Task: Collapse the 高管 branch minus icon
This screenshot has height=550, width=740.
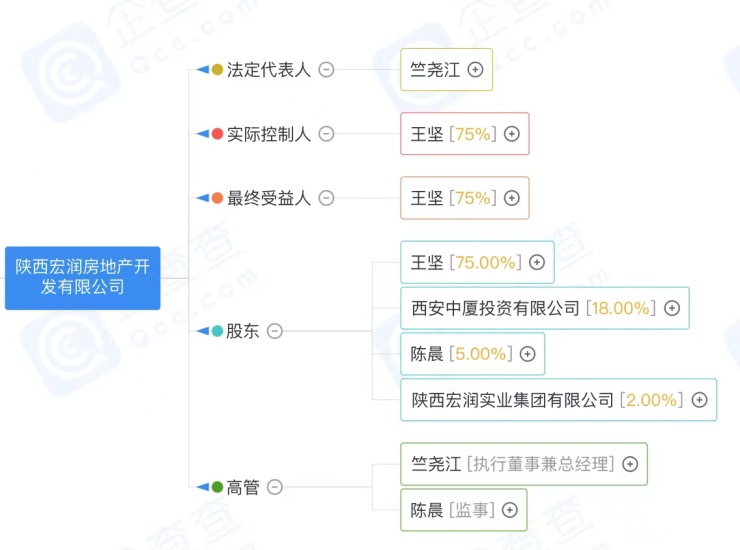Action: (x=275, y=487)
